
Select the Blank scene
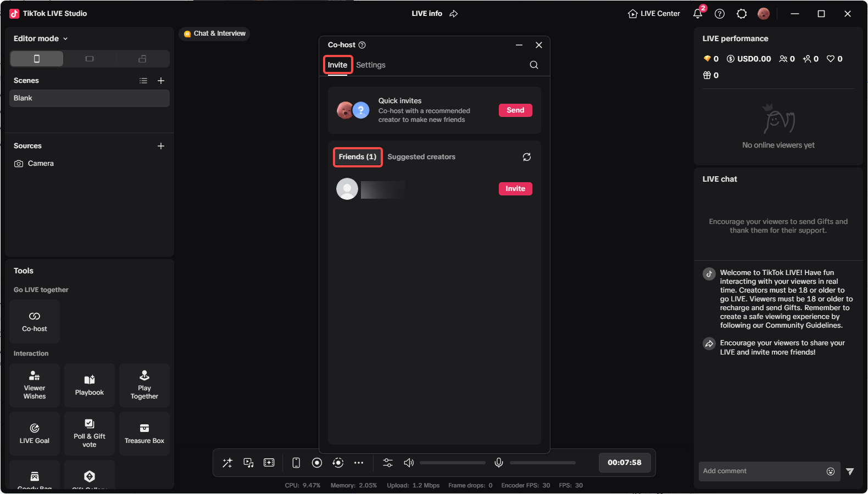click(x=90, y=98)
